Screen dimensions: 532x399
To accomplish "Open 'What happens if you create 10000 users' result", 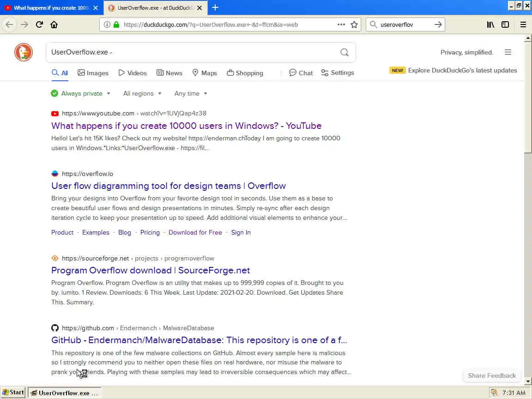I will click(186, 126).
